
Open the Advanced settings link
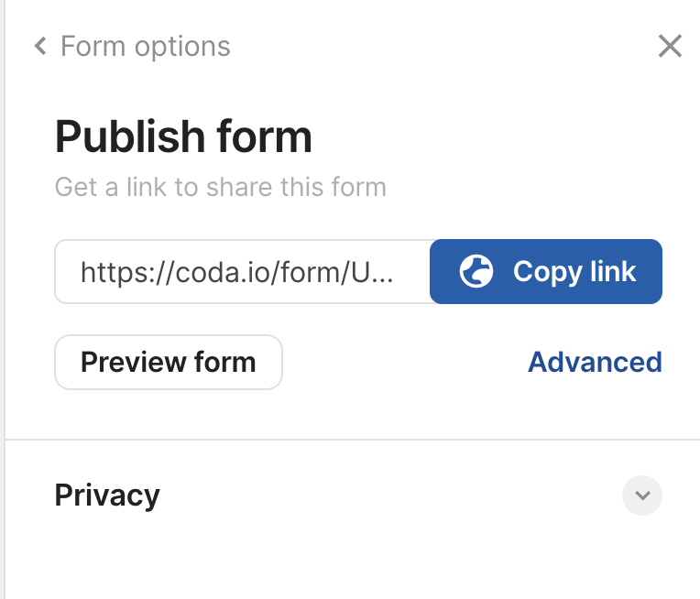[x=595, y=362]
